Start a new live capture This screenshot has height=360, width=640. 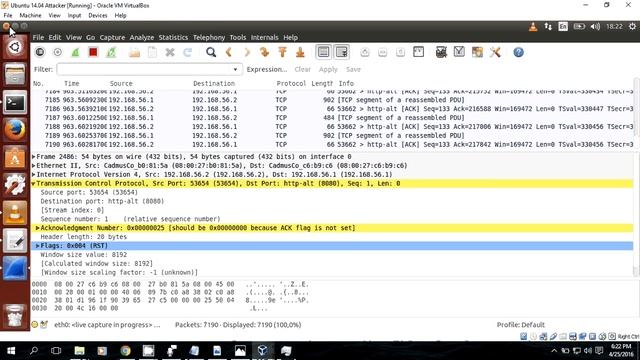[76, 52]
